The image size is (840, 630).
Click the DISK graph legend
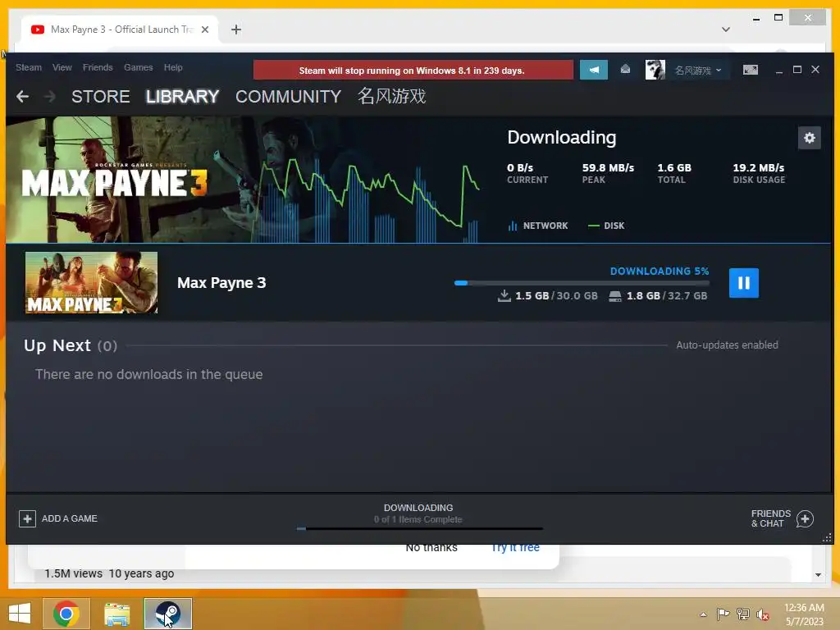tap(606, 226)
